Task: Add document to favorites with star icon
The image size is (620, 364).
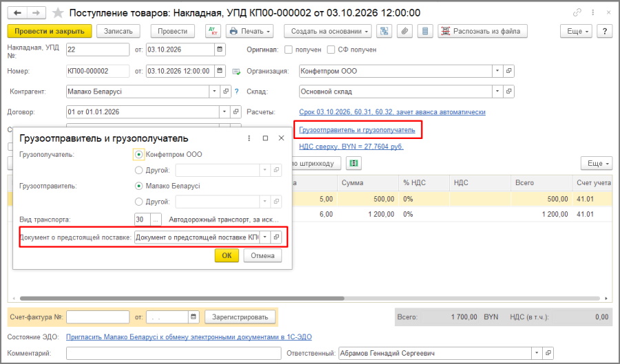Action: point(58,13)
